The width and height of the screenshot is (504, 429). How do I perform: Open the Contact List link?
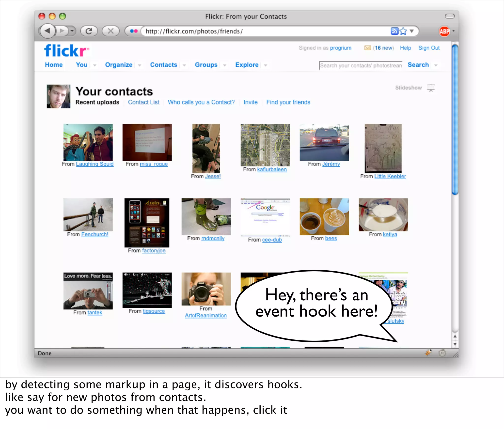coord(143,102)
